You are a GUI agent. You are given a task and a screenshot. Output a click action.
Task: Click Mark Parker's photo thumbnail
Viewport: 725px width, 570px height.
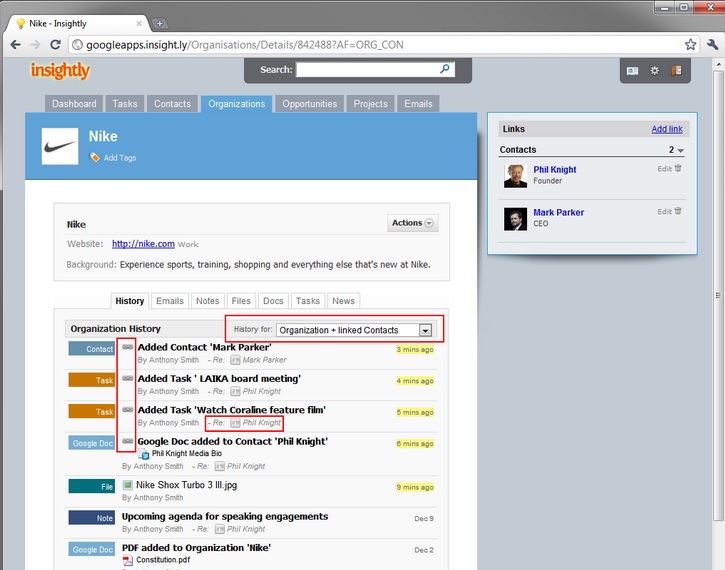pos(516,219)
